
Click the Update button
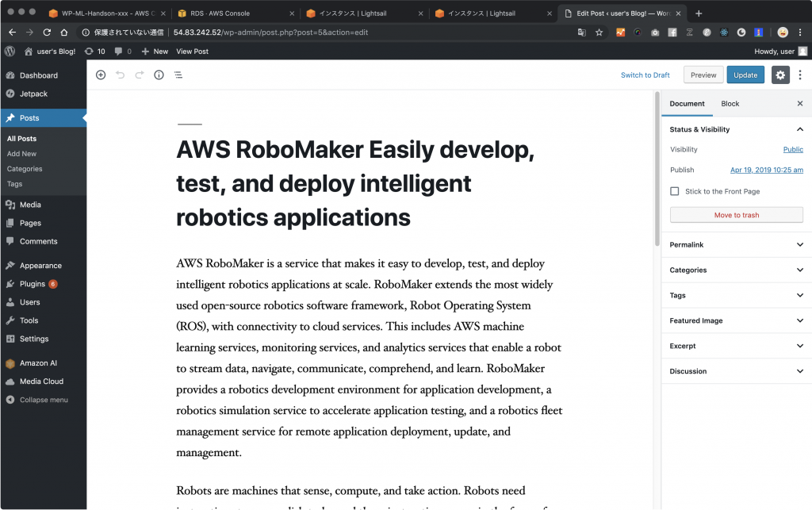pyautogui.click(x=745, y=75)
